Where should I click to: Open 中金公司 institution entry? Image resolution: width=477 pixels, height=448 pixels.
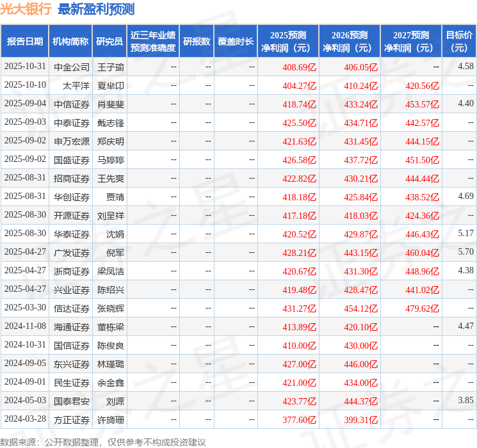click(x=72, y=67)
